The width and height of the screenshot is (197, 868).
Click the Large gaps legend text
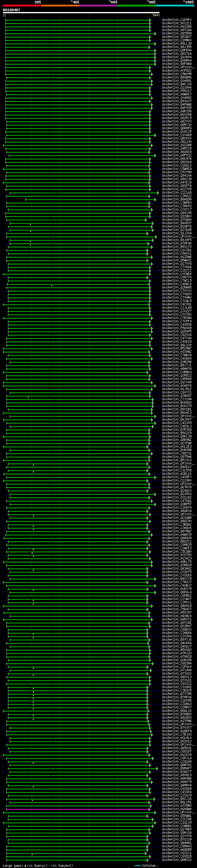tap(13, 866)
